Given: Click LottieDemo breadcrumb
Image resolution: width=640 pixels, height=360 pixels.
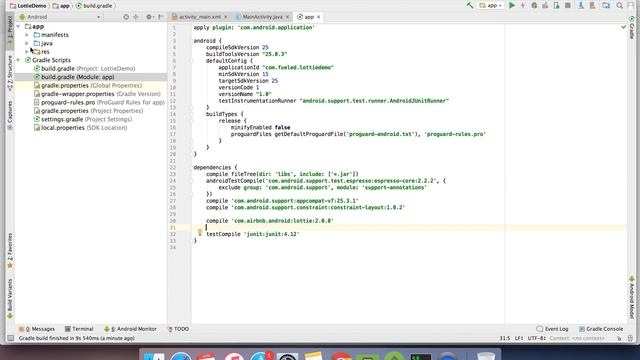Looking at the screenshot, I should (28, 6).
